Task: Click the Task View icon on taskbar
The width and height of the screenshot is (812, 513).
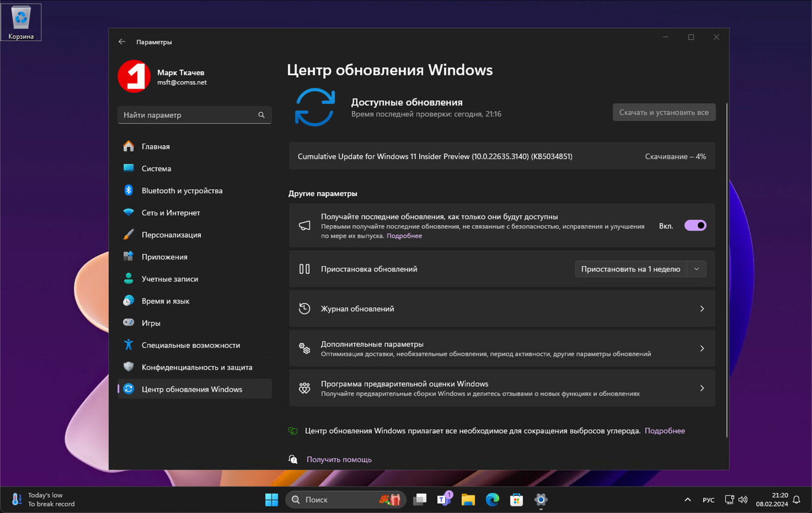Action: tap(420, 499)
